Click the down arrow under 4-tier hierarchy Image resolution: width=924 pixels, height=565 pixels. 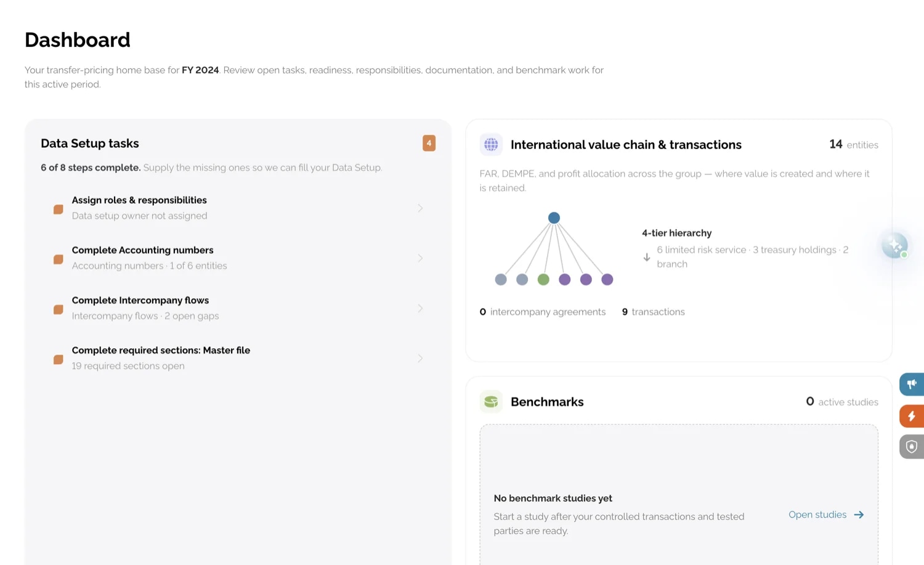pyautogui.click(x=647, y=257)
